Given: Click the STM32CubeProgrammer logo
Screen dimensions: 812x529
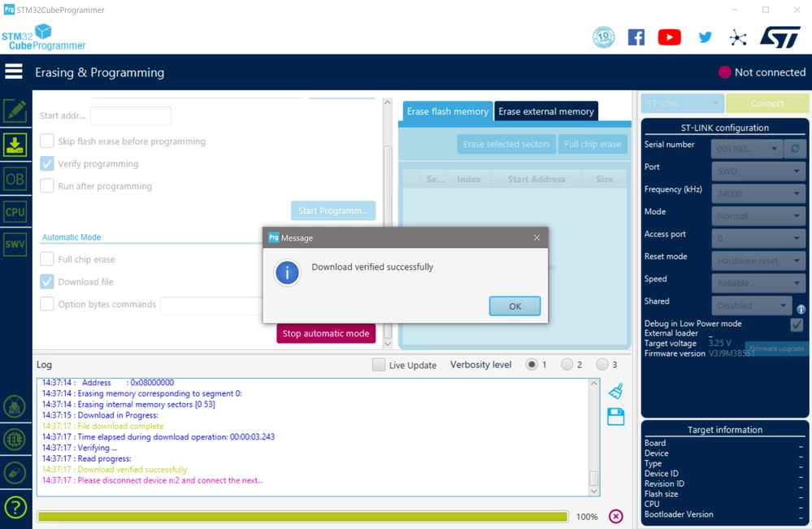Looking at the screenshot, I should tap(44, 37).
